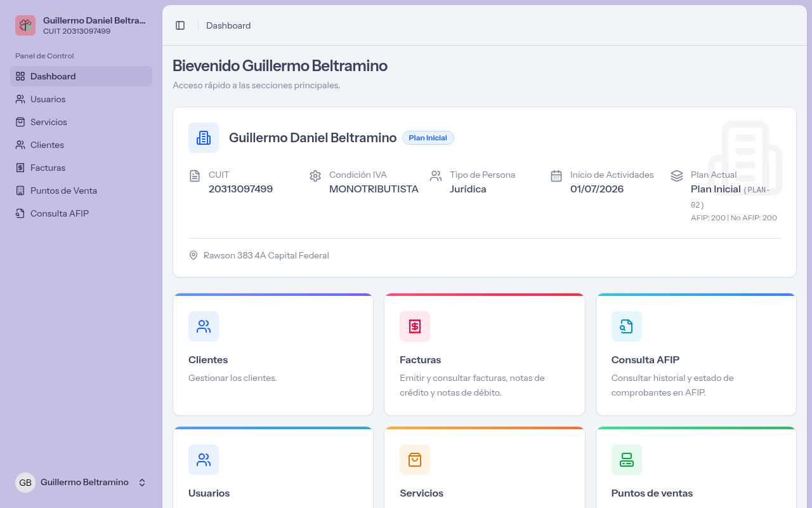Click the Dashboard grid icon in sidebar

[20, 76]
